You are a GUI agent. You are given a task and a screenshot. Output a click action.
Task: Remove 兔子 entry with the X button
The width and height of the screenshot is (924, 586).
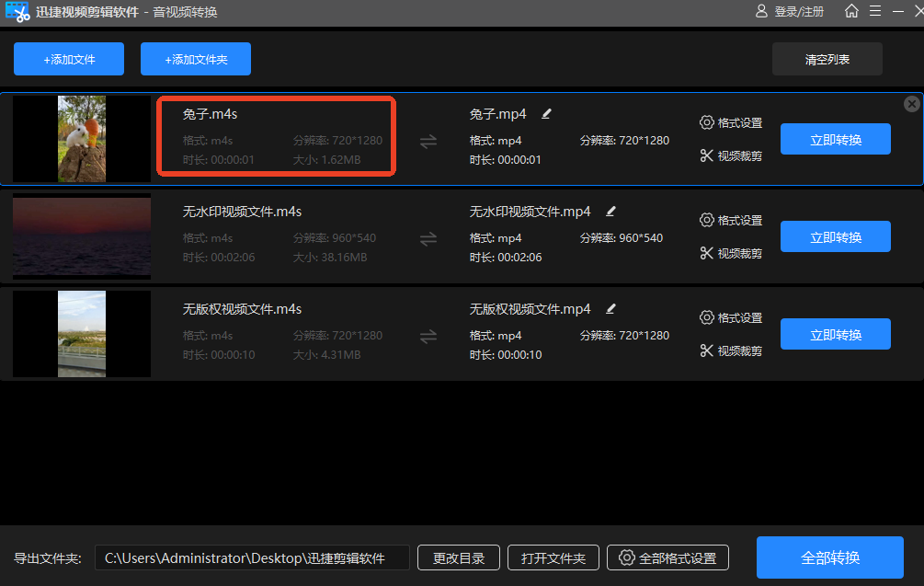(x=911, y=103)
